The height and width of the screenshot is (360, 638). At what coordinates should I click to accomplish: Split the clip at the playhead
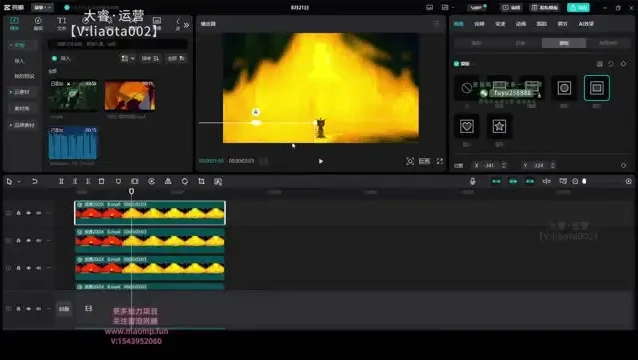(61, 181)
